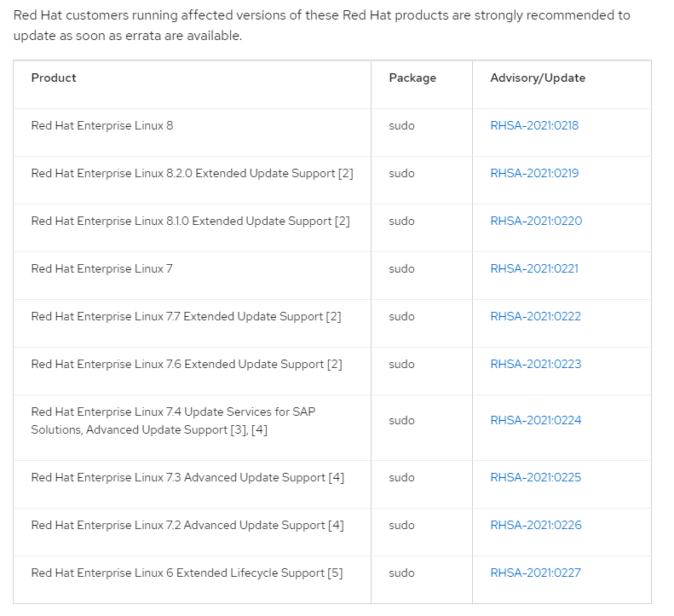Open the RHSA-2021:0226 advisory link
Viewport: 674px width, 616px height.
[535, 525]
